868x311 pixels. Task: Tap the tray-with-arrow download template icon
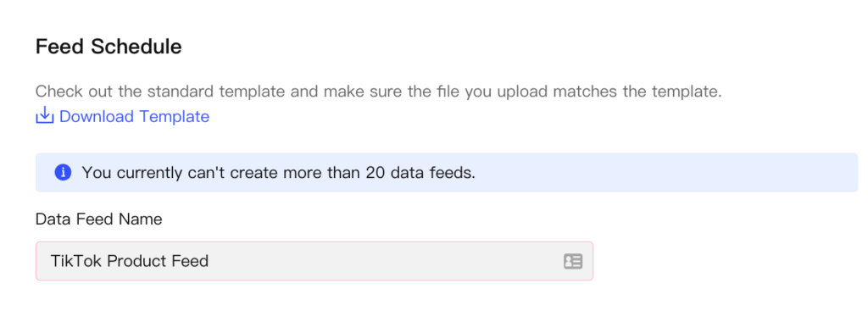coord(44,116)
